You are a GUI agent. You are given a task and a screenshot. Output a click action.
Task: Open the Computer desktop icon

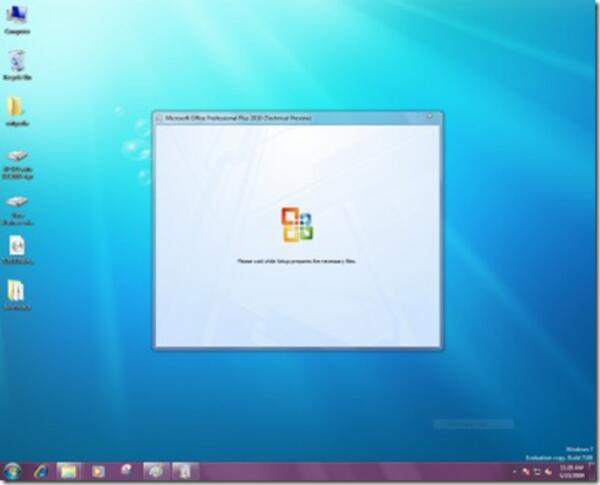16,16
